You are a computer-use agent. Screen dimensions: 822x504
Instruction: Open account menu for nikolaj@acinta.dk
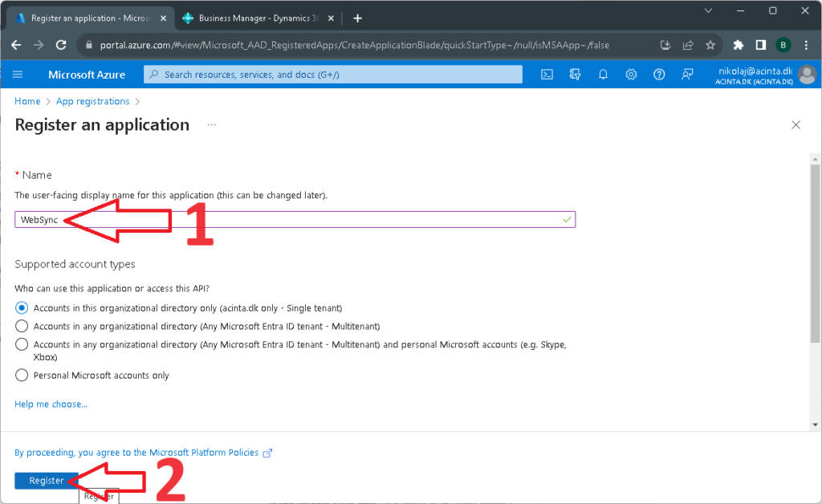click(x=807, y=75)
